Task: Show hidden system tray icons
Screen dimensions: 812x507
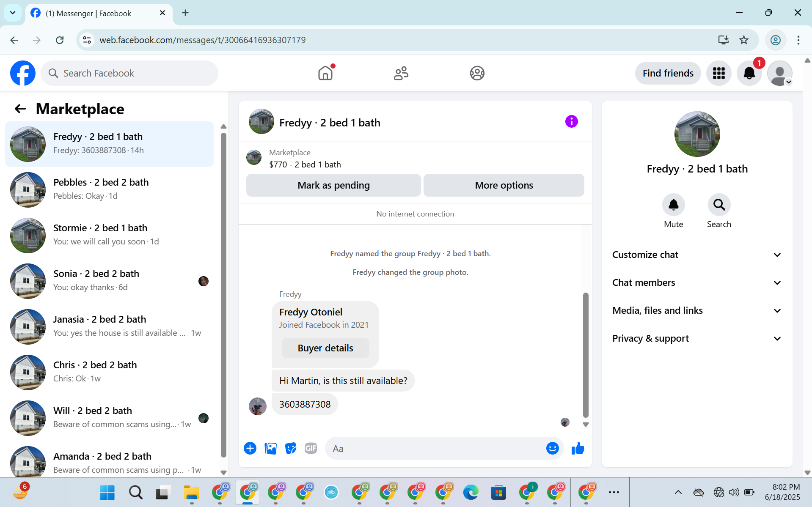Action: pyautogui.click(x=678, y=492)
